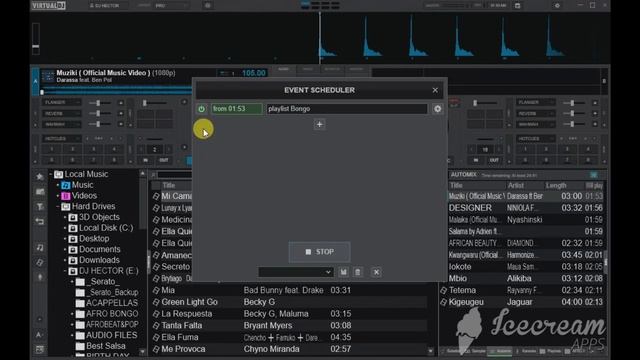Open the Downloads folder
Screen dimensions: 640x360
(x=99, y=260)
